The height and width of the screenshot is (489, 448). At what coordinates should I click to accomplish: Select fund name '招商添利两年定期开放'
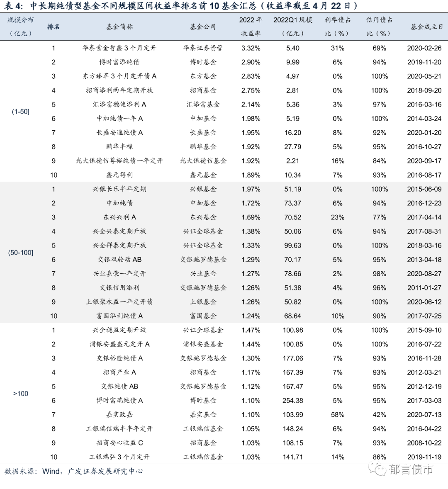click(x=119, y=90)
